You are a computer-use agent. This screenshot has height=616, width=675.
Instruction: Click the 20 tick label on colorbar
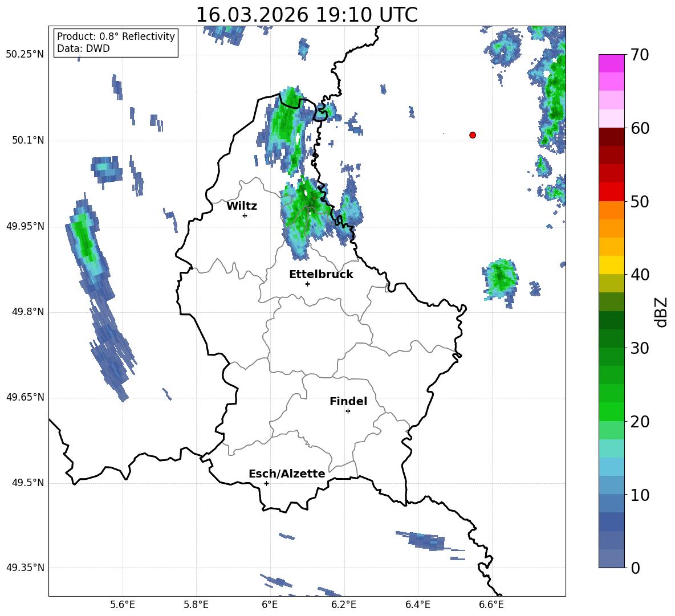coord(640,422)
